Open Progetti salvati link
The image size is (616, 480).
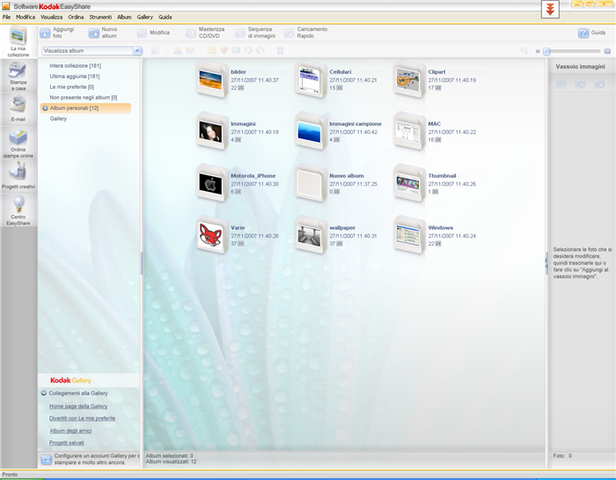point(66,443)
